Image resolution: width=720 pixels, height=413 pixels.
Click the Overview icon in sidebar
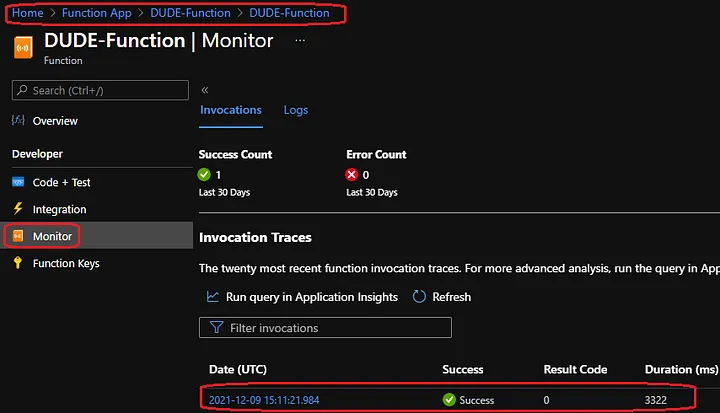18,121
